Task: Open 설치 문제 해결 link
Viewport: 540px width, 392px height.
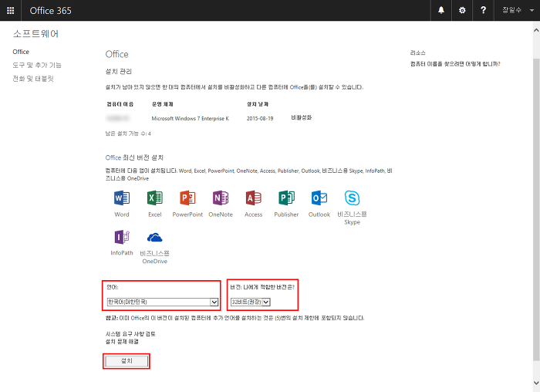Action: pyautogui.click(x=122, y=341)
